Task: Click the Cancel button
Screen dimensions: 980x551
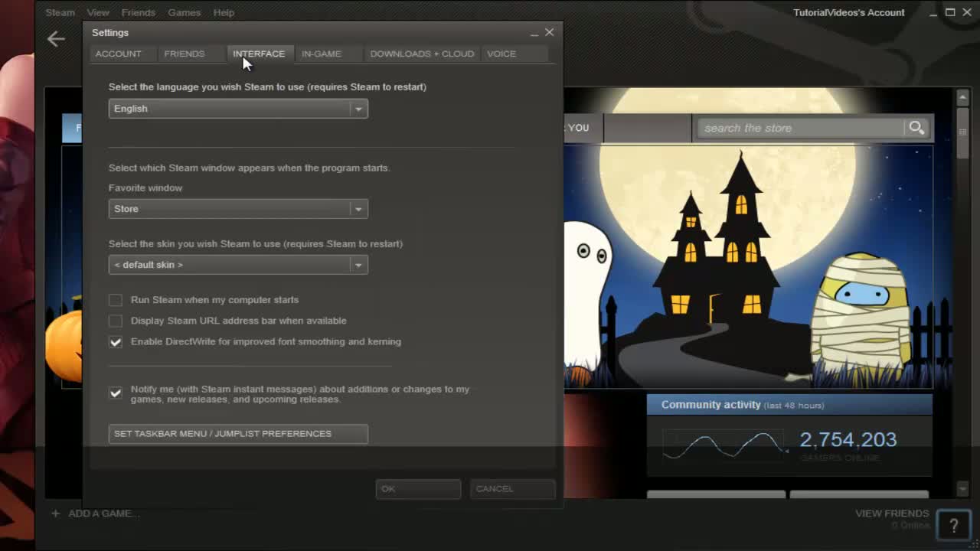Action: pyautogui.click(x=512, y=489)
